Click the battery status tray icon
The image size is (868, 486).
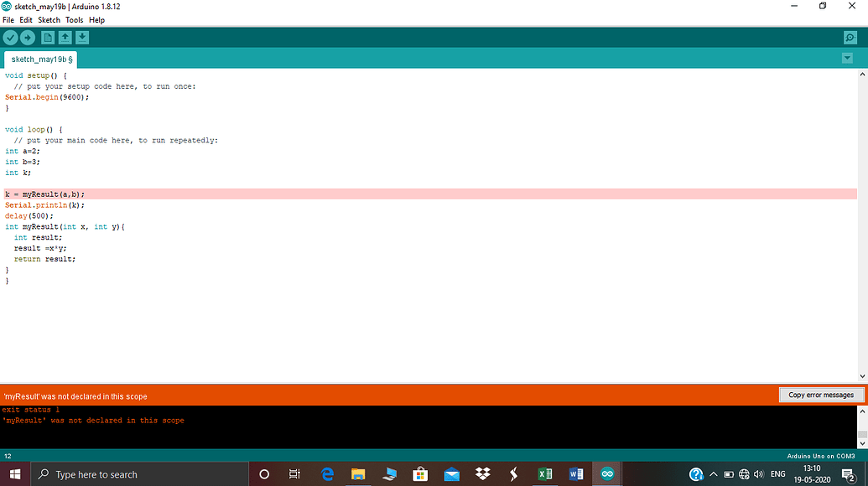pyautogui.click(x=729, y=474)
